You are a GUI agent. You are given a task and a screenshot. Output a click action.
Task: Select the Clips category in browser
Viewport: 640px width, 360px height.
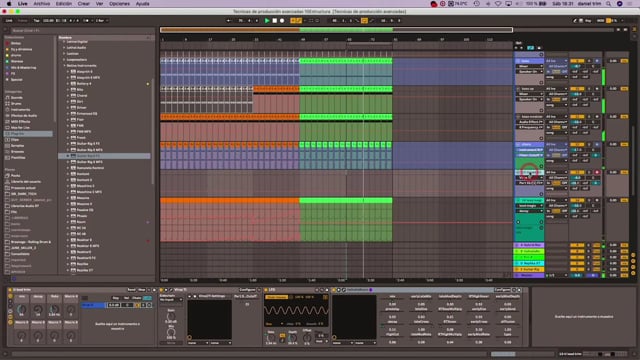[x=15, y=140]
